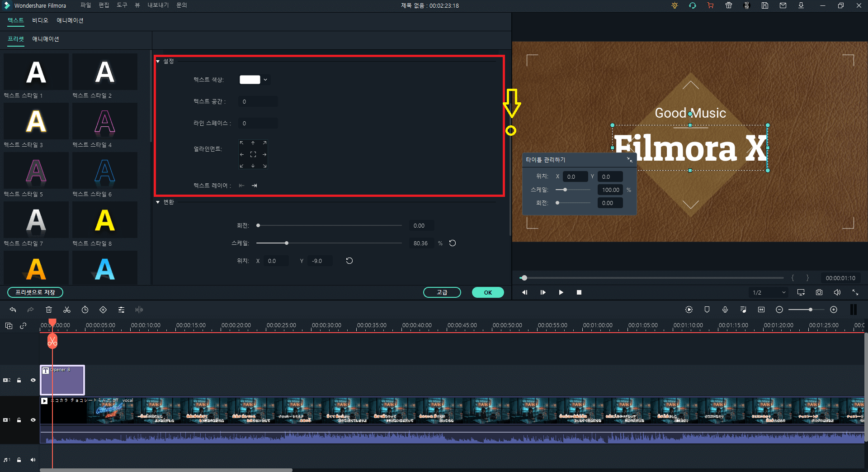Lock audio track 1
This screenshot has height=472, width=868.
point(19,460)
